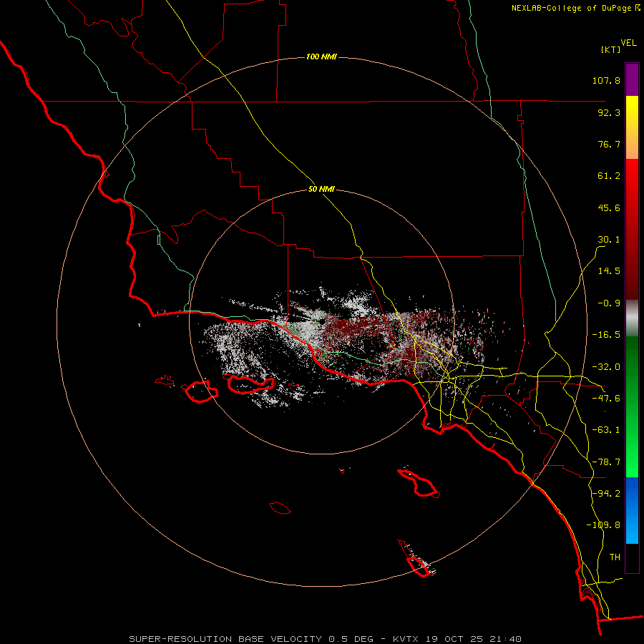Click the 92.3 velocity scale value

point(609,112)
